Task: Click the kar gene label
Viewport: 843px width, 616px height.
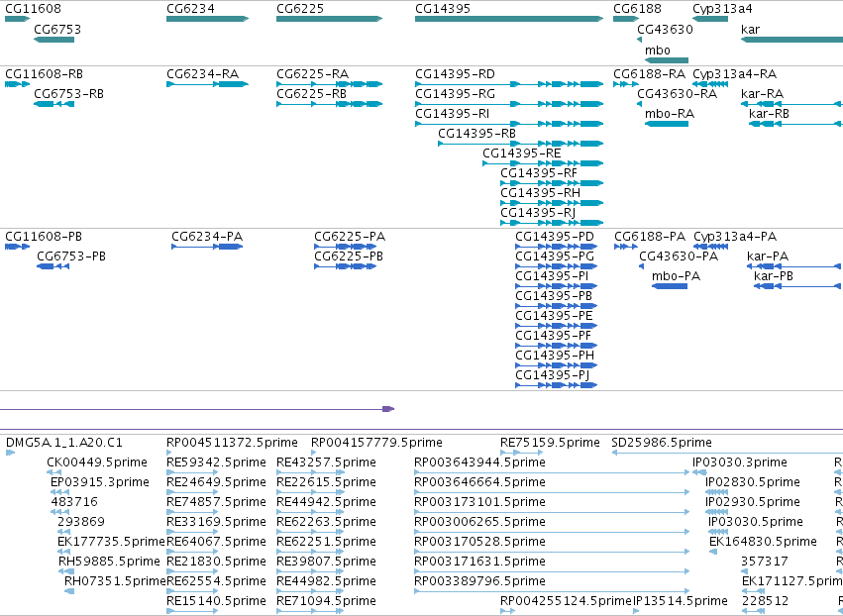Action: tap(750, 30)
